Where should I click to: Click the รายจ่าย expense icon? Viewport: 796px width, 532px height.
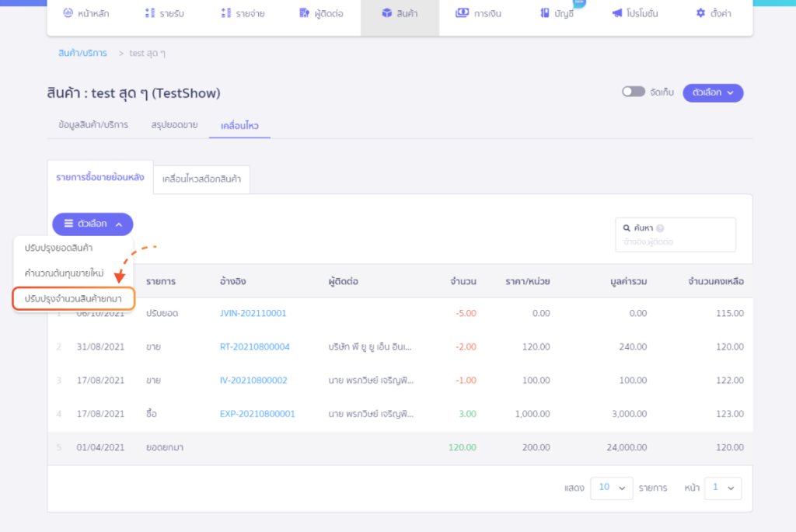pos(226,13)
